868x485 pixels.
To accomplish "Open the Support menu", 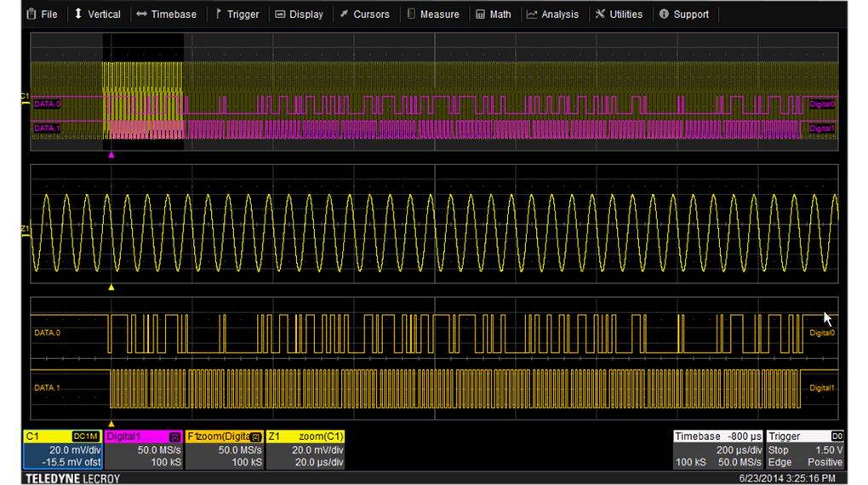I will (684, 14).
